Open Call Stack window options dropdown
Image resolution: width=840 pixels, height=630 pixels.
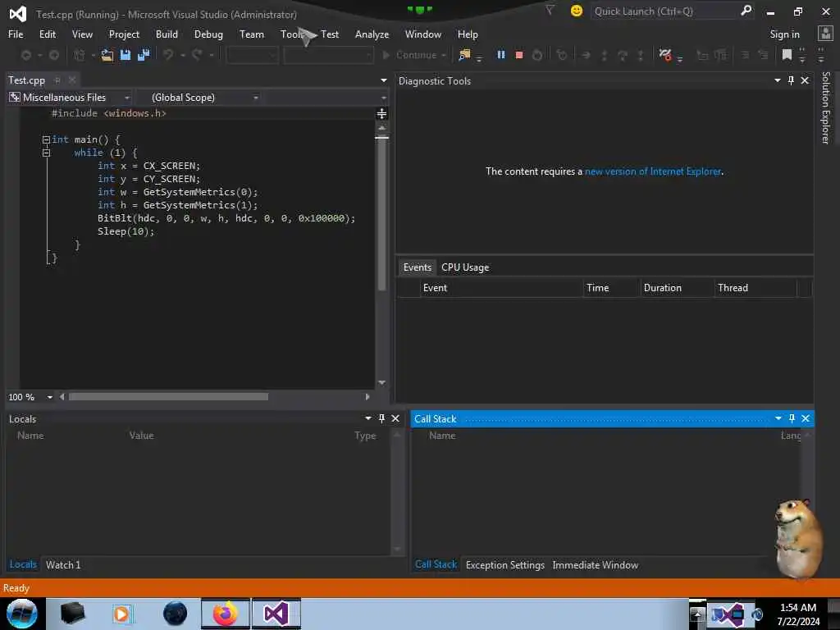click(778, 418)
